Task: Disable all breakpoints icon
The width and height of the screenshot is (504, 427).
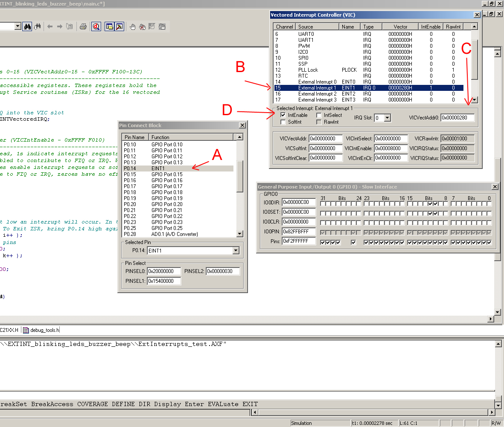Action: coord(162,27)
